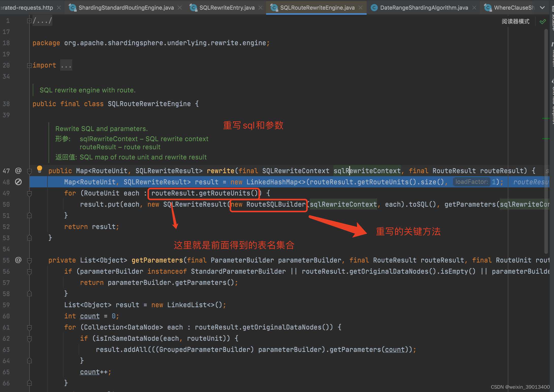554x392 pixels.
Task: Click ShardingStandardRoutingEngine.java file icon
Action: coord(73,8)
